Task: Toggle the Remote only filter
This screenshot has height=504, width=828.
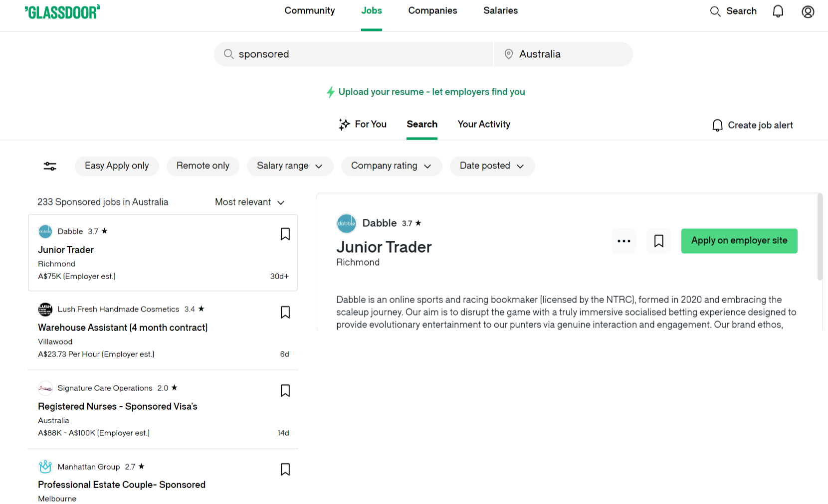Action: click(x=203, y=166)
